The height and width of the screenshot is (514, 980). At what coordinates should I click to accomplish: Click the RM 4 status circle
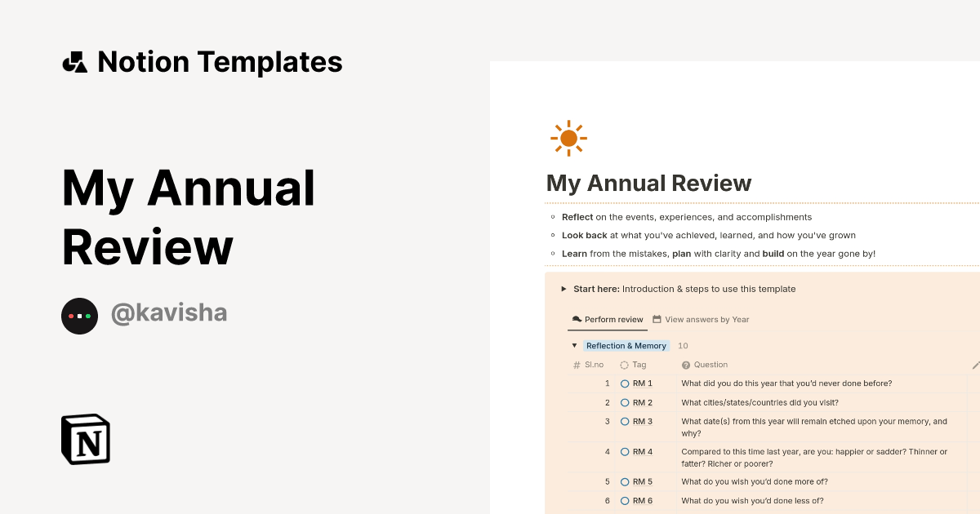click(625, 452)
